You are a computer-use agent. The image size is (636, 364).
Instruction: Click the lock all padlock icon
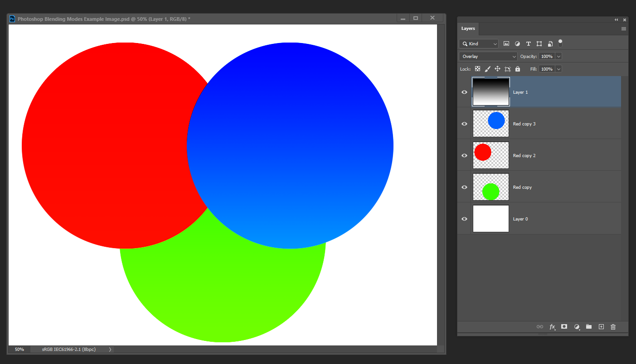(518, 69)
